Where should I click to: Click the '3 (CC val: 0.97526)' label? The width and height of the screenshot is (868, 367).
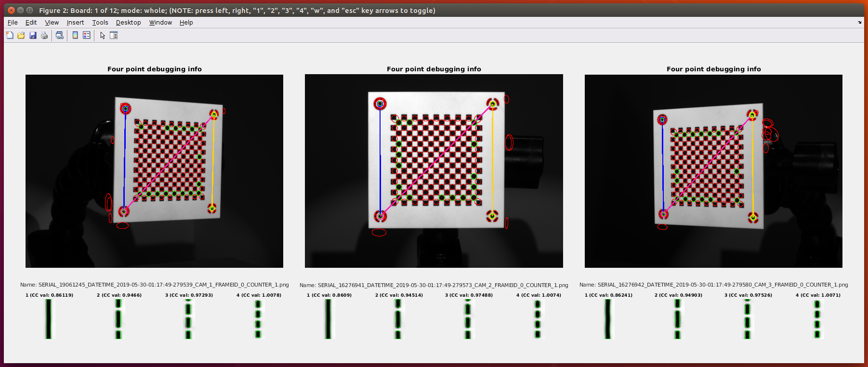748,295
